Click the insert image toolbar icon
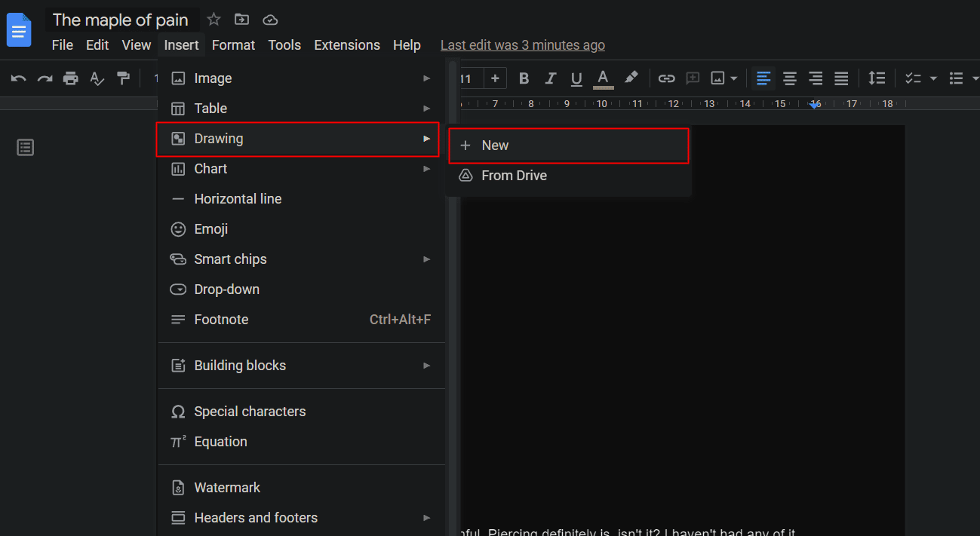 (717, 78)
